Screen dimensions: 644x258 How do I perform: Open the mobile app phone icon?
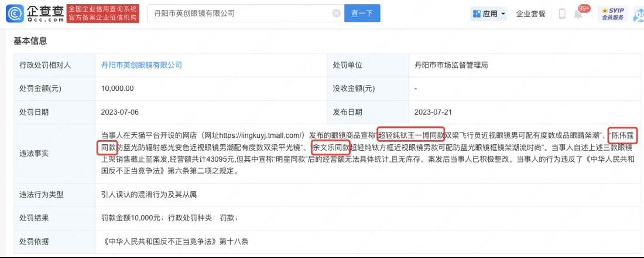[562, 14]
